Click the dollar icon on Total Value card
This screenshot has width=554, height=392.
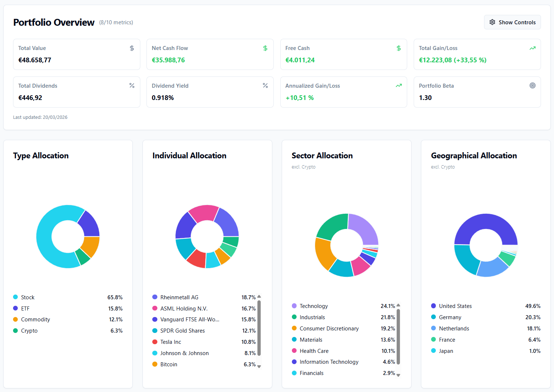point(132,48)
